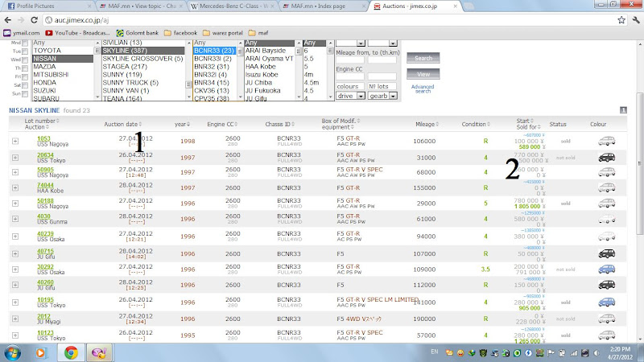Click the № lots input field
Viewport: 644px width, 362px height.
tap(382, 86)
